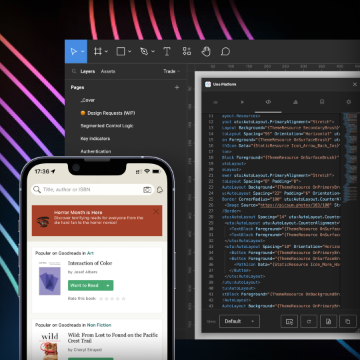Open the Authentication page

[x=96, y=151]
